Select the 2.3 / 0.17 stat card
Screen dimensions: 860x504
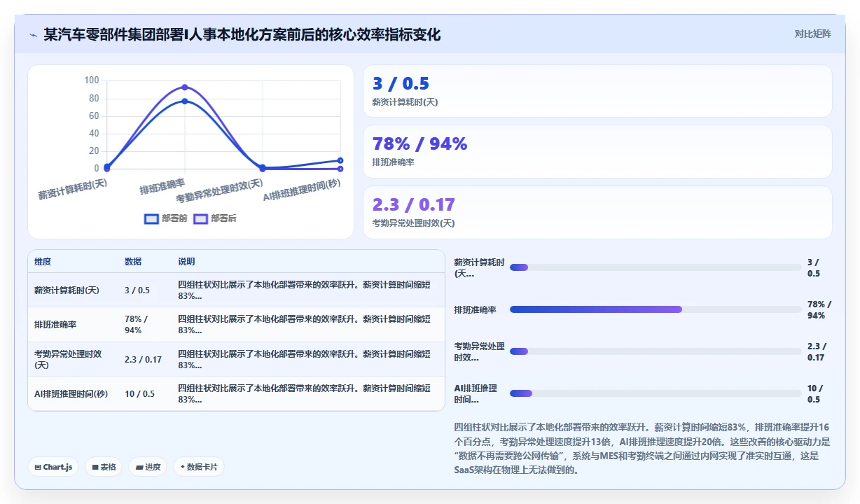pyautogui.click(x=597, y=212)
